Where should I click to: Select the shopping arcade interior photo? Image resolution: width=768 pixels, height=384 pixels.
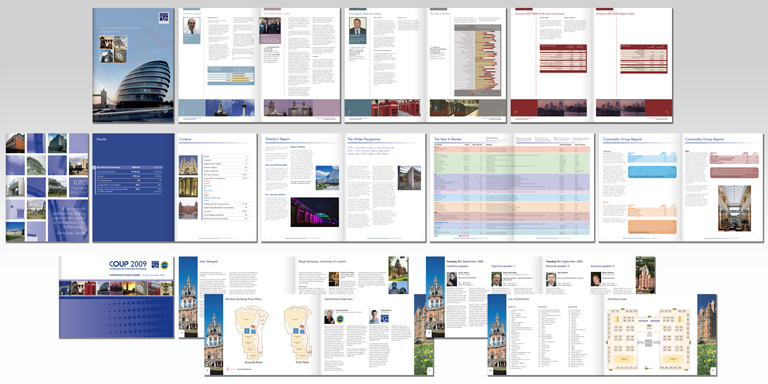click(734, 208)
